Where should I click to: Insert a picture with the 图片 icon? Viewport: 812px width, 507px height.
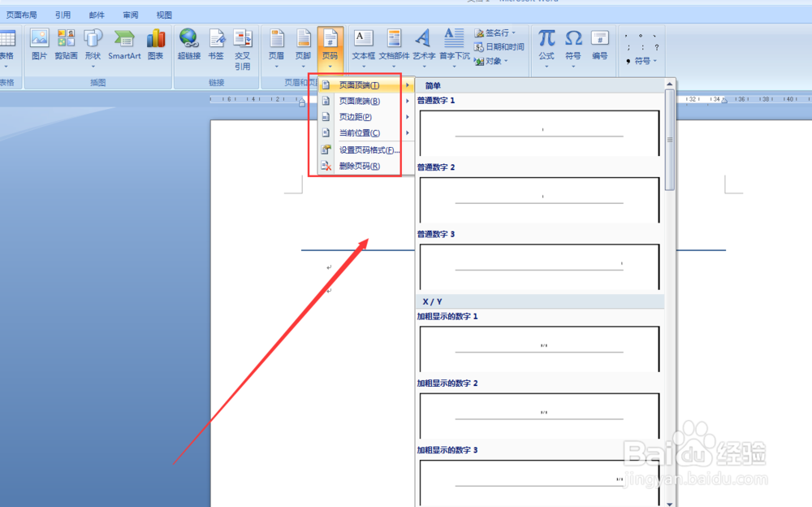click(39, 45)
